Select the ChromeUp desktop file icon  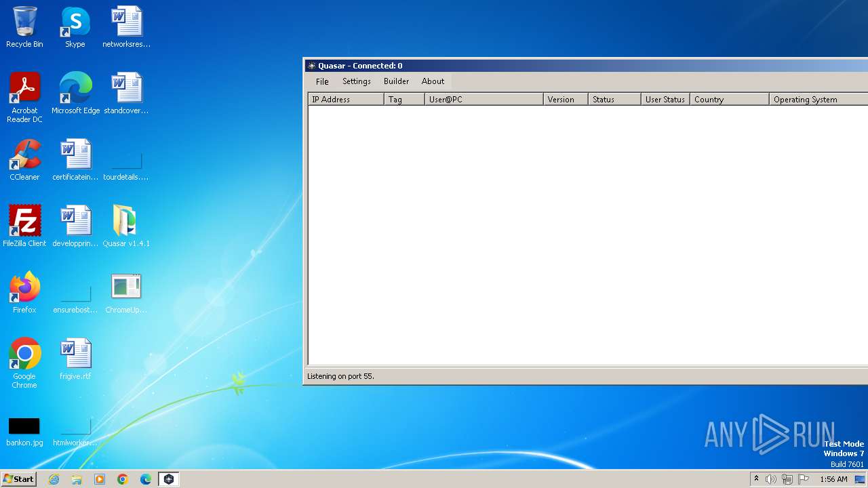tap(126, 293)
